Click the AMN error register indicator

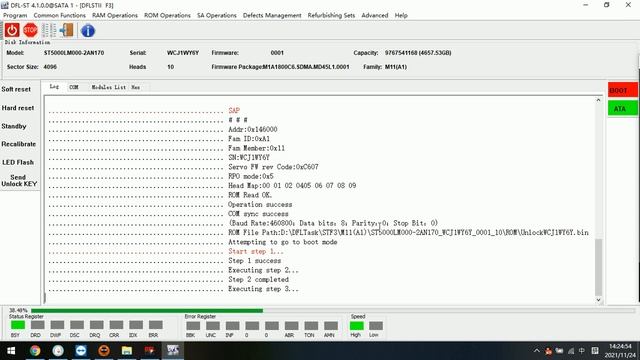click(x=331, y=326)
